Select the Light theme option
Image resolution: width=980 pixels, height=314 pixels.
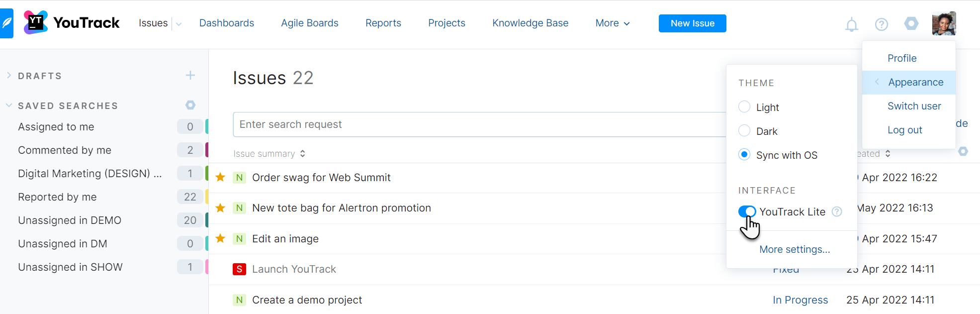point(744,107)
